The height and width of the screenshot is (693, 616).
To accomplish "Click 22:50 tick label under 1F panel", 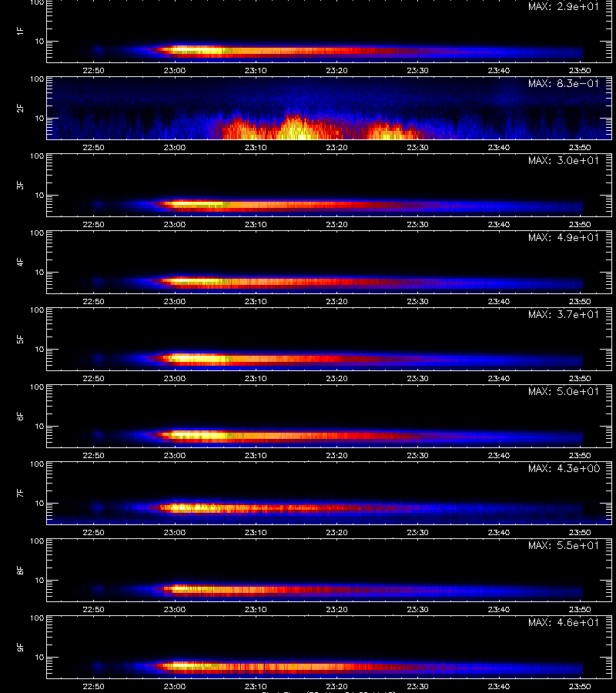I will 94,70.
